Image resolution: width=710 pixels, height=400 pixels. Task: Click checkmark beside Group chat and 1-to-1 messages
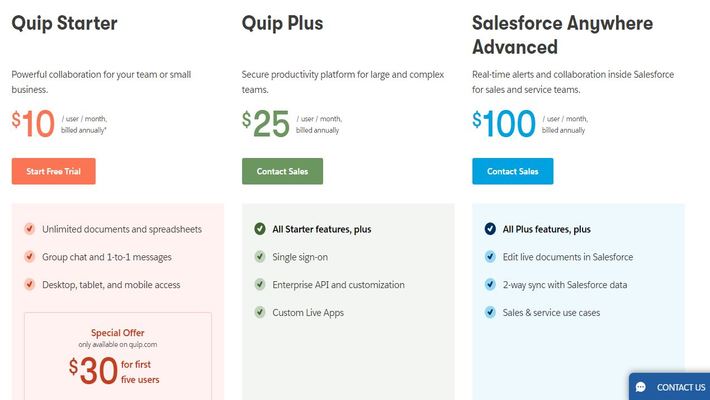tap(29, 257)
